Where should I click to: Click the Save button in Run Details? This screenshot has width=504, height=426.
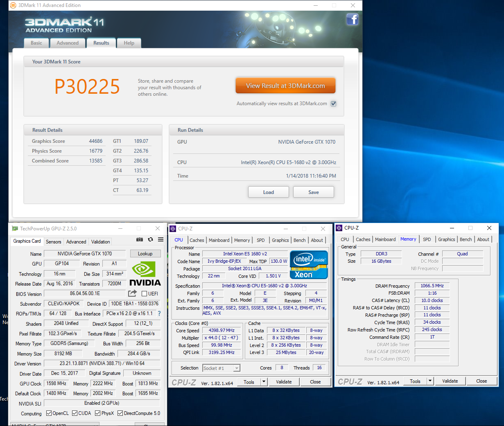(314, 192)
